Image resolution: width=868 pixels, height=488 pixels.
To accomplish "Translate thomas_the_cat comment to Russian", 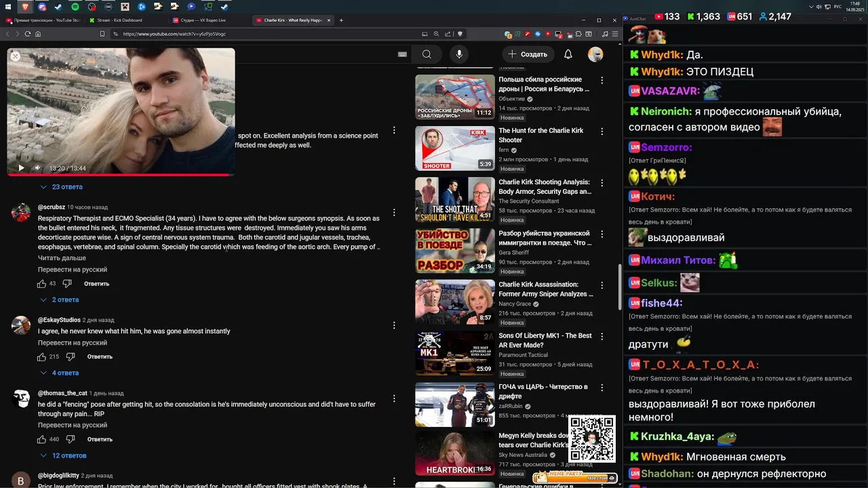I will point(73,425).
